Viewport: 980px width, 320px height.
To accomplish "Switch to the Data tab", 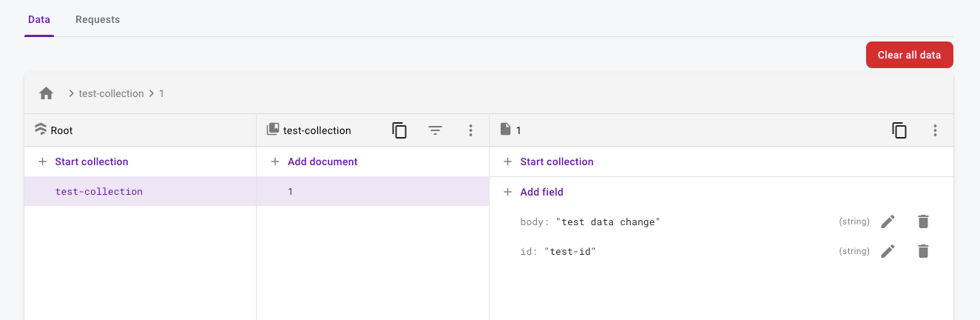I will click(x=39, y=19).
